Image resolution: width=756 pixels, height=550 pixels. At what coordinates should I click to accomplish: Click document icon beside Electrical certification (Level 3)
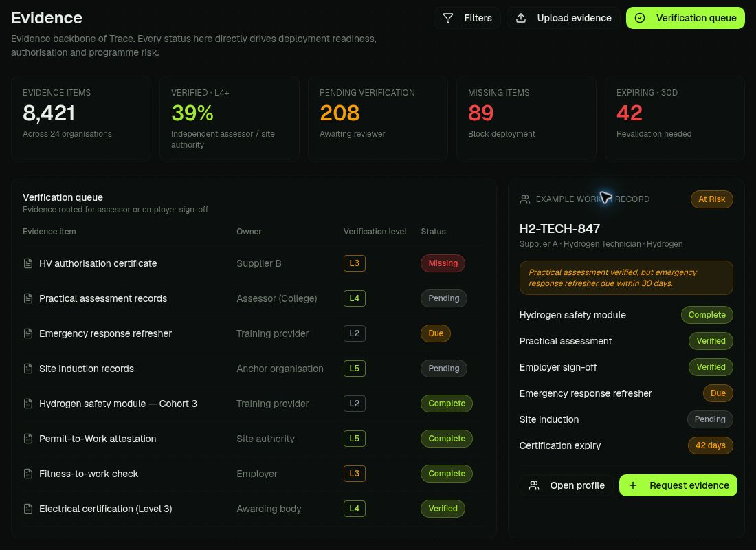click(x=28, y=509)
